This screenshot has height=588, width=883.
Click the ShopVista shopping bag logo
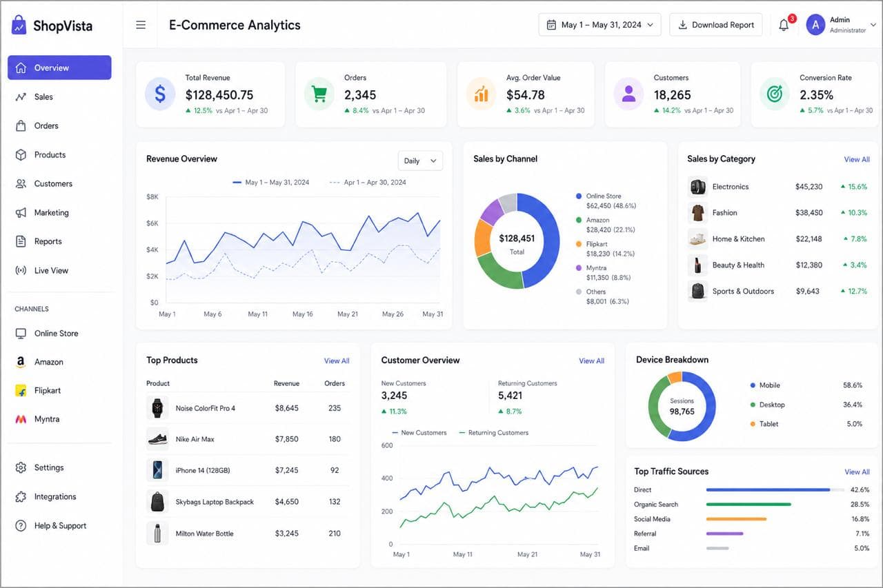[x=19, y=26]
